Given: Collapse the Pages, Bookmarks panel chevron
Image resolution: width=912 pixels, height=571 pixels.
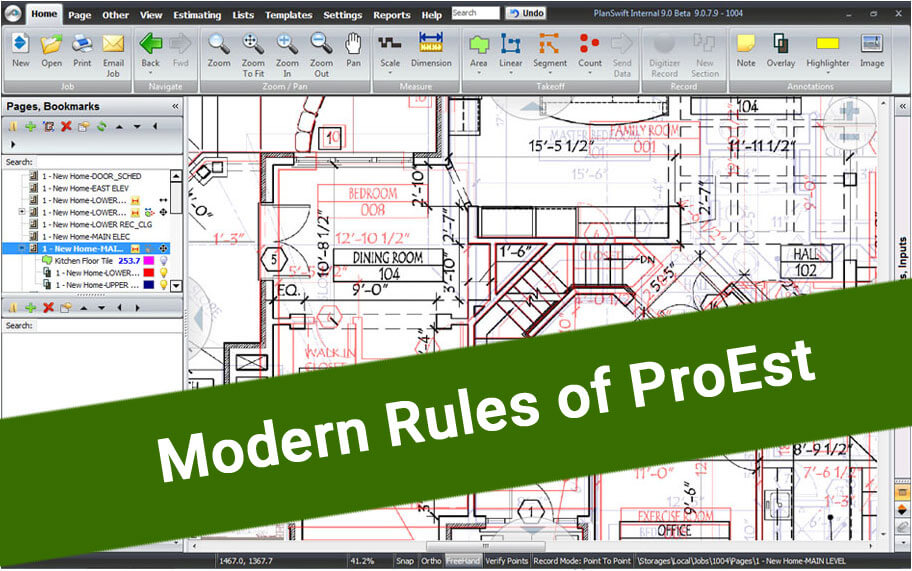Looking at the screenshot, I should point(175,106).
